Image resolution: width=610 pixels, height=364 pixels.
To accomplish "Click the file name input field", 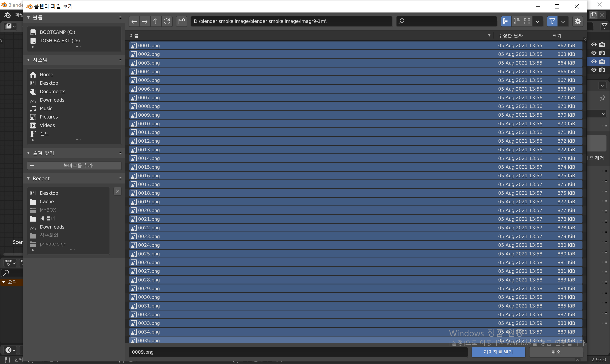I will coord(298,352).
